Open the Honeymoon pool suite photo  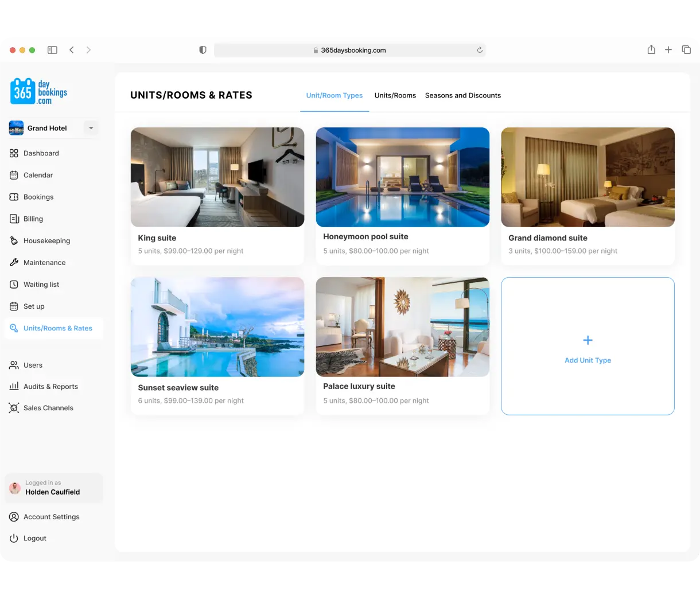pyautogui.click(x=403, y=177)
